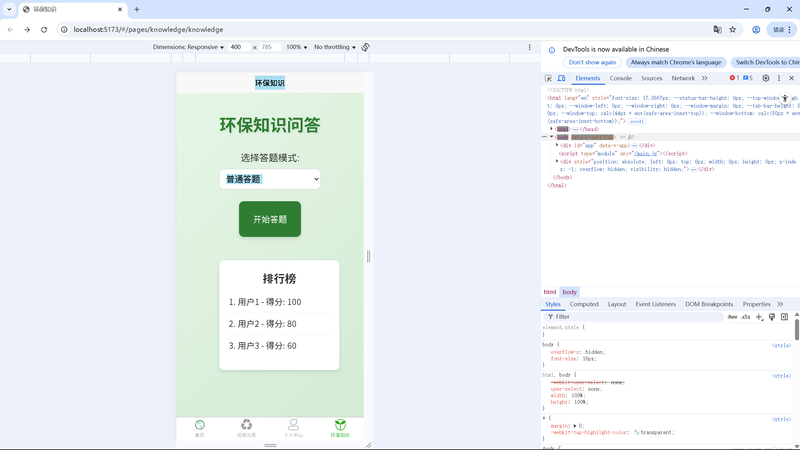Open device toolbar more options menu
This screenshot has width=800, height=450.
530,47
